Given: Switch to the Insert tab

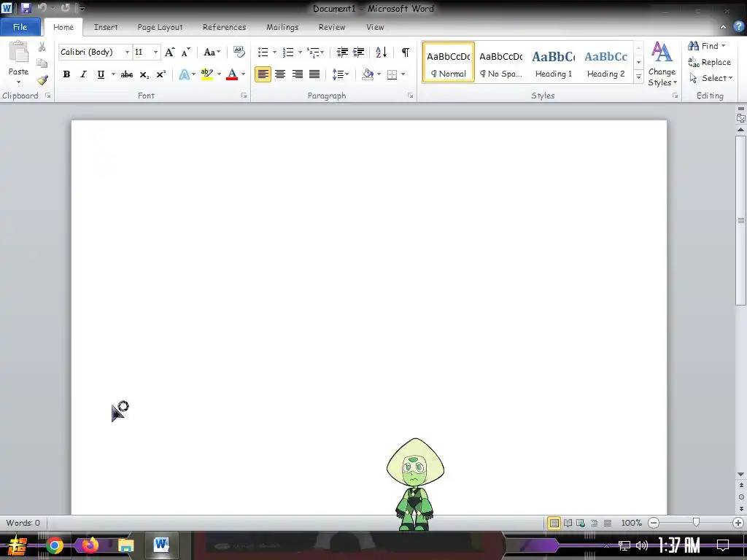Looking at the screenshot, I should pyautogui.click(x=105, y=27).
